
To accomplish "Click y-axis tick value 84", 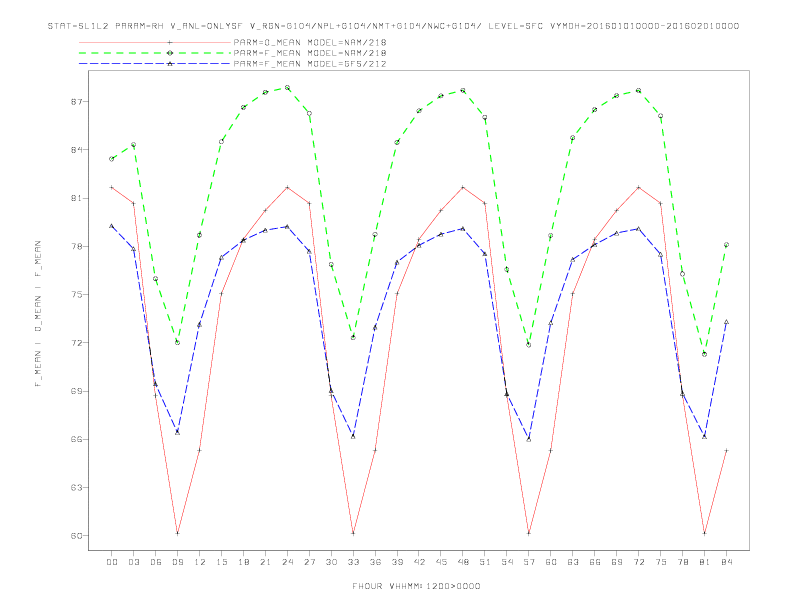I will 76,150.
